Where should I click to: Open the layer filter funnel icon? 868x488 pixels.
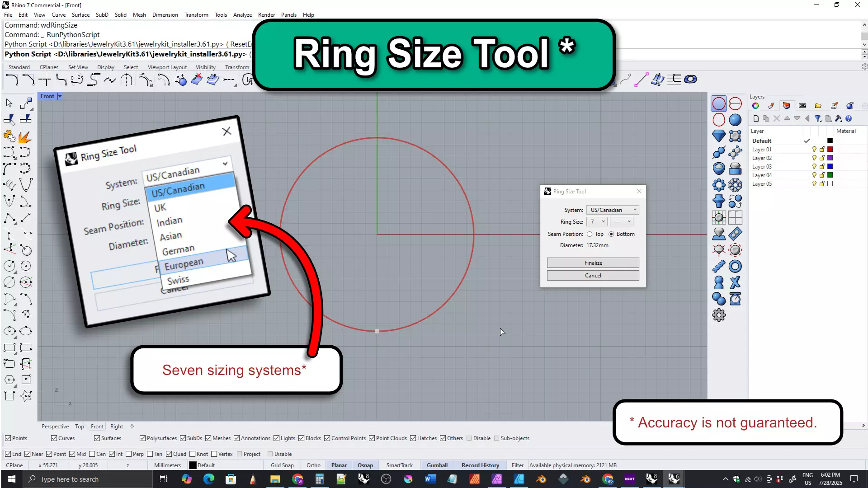coord(818,118)
